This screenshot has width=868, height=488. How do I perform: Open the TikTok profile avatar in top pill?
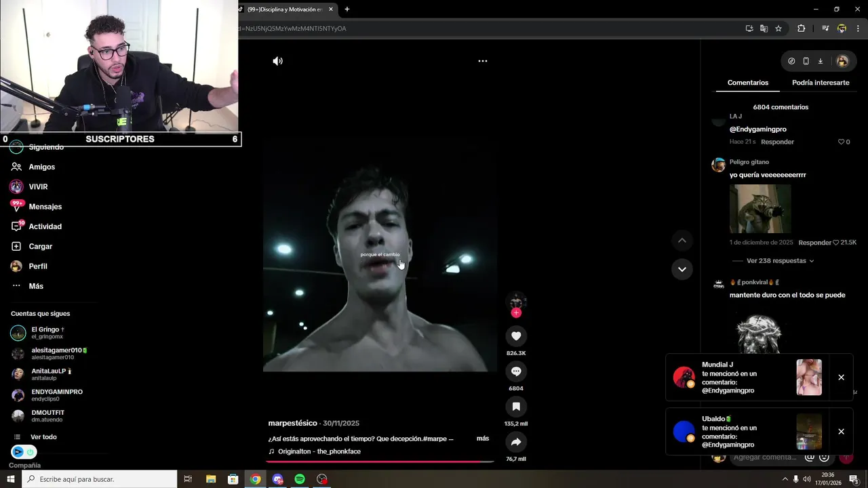[842, 61]
